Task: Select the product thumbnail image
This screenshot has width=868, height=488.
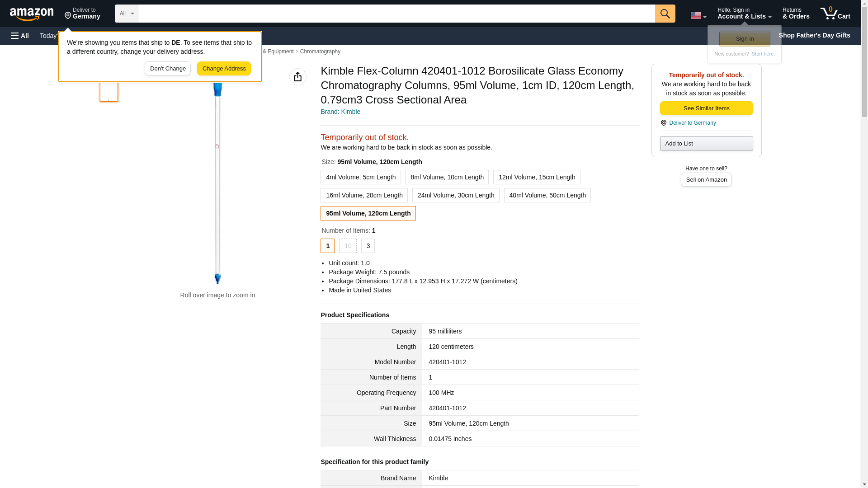Action: pyautogui.click(x=109, y=92)
